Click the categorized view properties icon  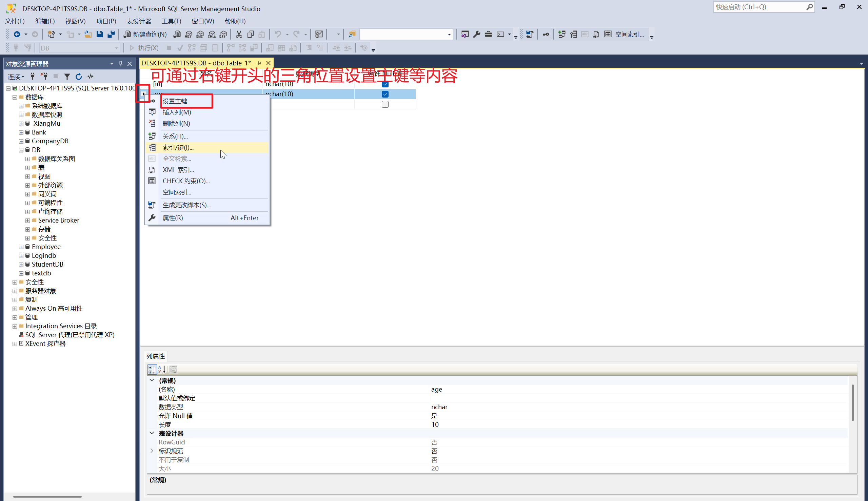(152, 369)
